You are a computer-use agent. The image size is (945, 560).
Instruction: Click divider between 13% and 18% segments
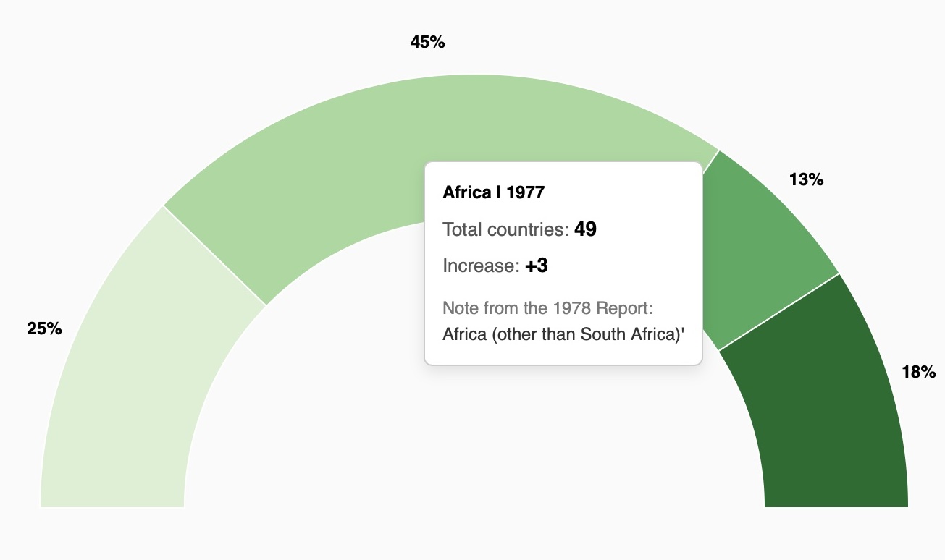click(x=778, y=313)
